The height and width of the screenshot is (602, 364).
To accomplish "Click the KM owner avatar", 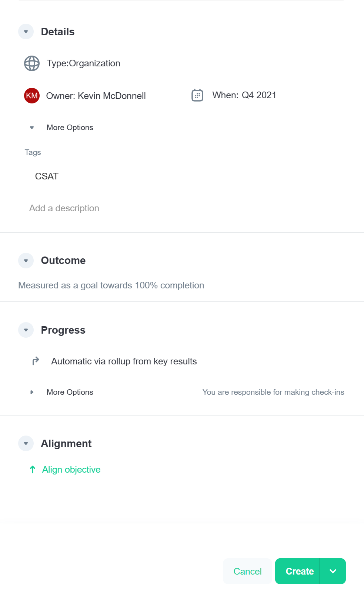I will point(32,96).
